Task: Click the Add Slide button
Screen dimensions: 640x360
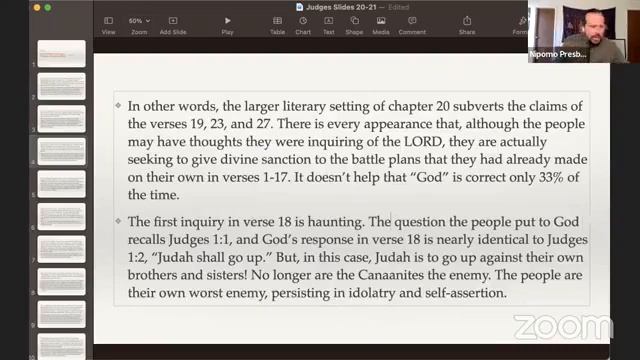Action: (x=173, y=25)
